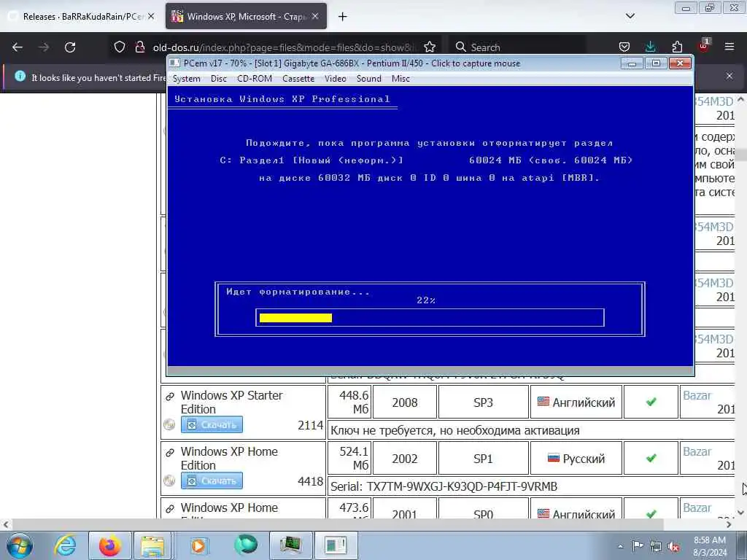Dismiss the Firefox notification bar
This screenshot has width=747, height=560.
click(x=729, y=76)
